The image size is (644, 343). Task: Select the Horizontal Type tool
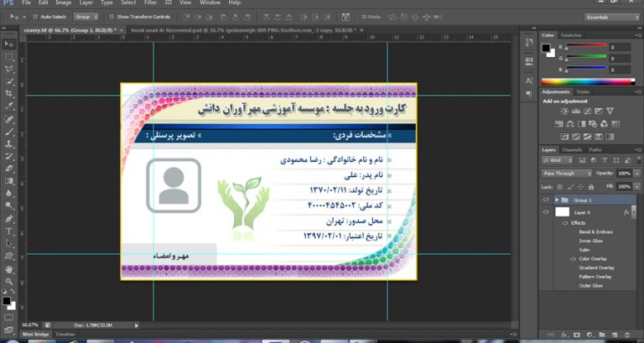8,231
